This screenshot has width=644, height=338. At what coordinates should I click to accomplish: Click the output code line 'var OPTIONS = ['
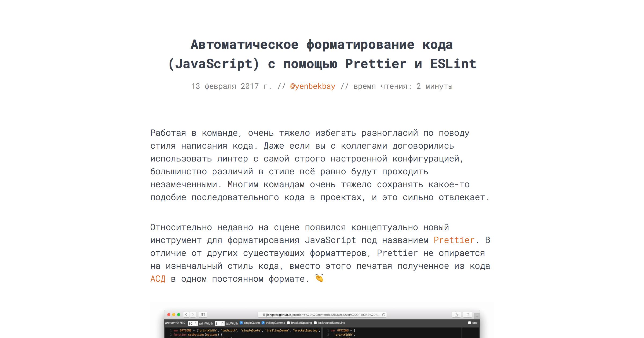pos(343,330)
